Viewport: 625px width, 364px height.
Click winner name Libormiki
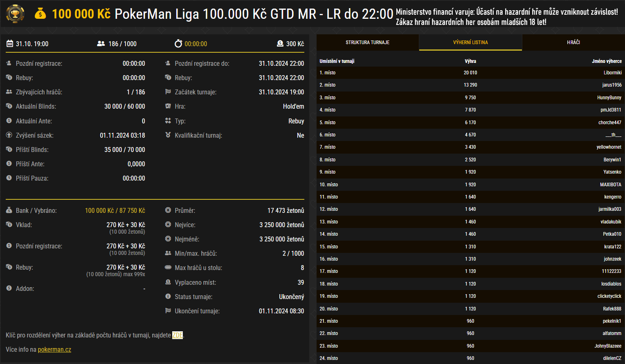pos(612,73)
